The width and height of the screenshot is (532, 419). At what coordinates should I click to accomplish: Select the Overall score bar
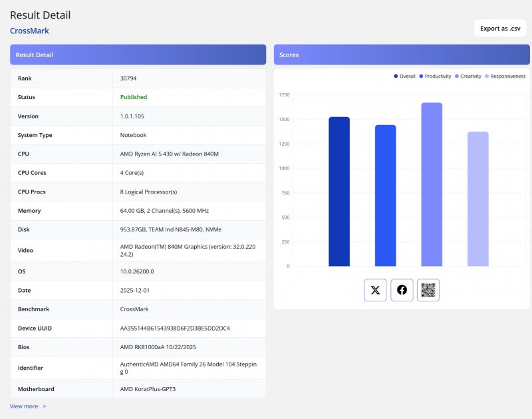coord(339,193)
